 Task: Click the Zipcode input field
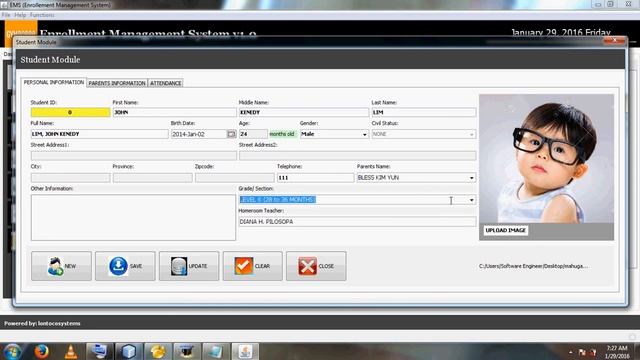235,178
